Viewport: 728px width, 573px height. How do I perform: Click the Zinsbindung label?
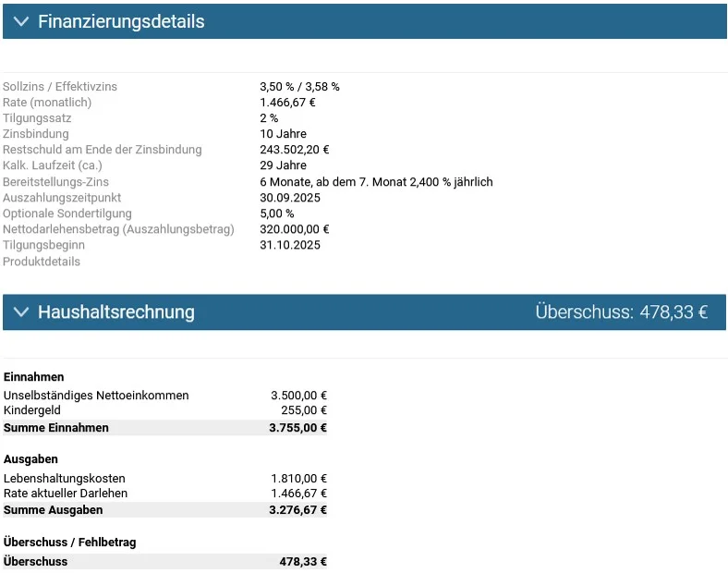[36, 134]
